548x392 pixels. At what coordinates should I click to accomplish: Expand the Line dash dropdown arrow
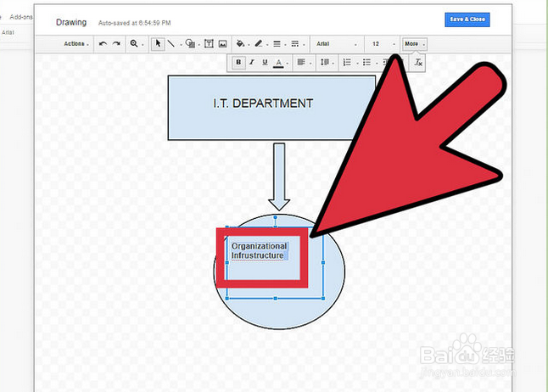point(304,45)
